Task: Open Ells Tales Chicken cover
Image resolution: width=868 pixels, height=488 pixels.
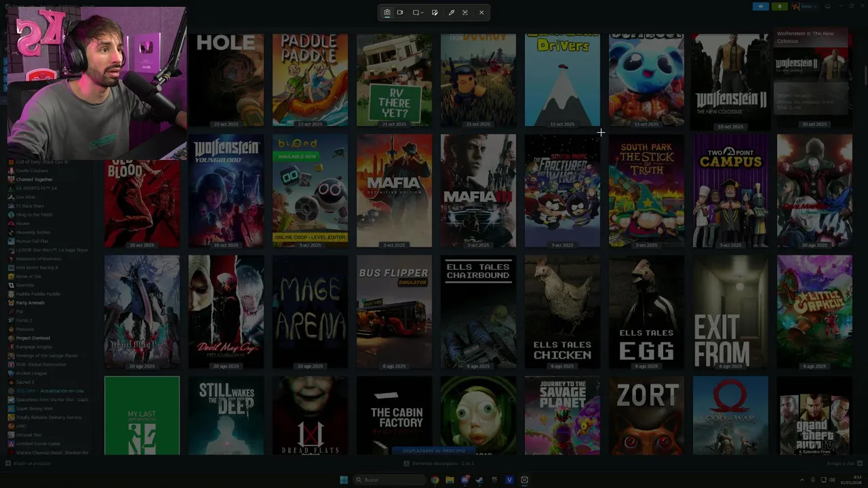Action: pyautogui.click(x=562, y=312)
